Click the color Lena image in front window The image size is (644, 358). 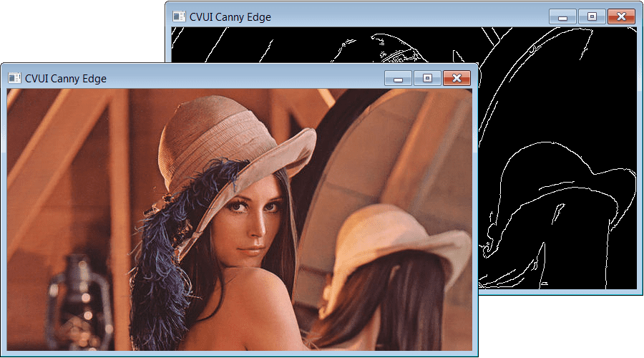click(240, 220)
